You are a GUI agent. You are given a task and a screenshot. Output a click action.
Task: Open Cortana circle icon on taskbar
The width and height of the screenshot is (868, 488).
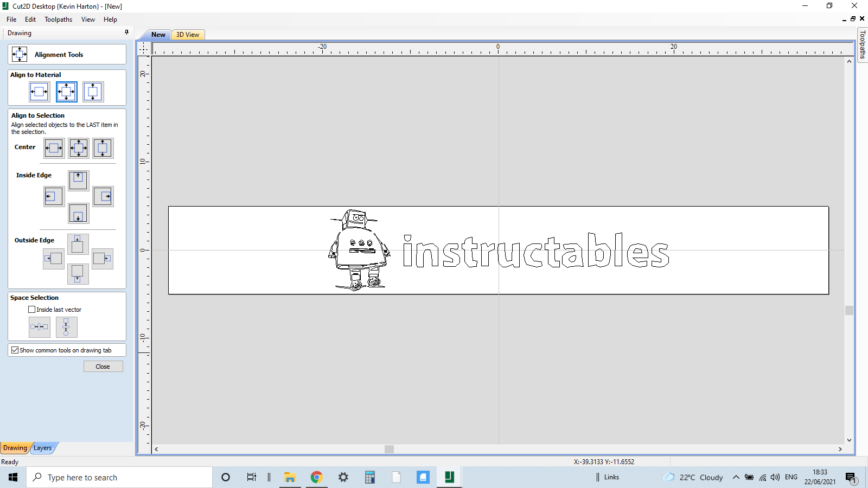[226, 477]
